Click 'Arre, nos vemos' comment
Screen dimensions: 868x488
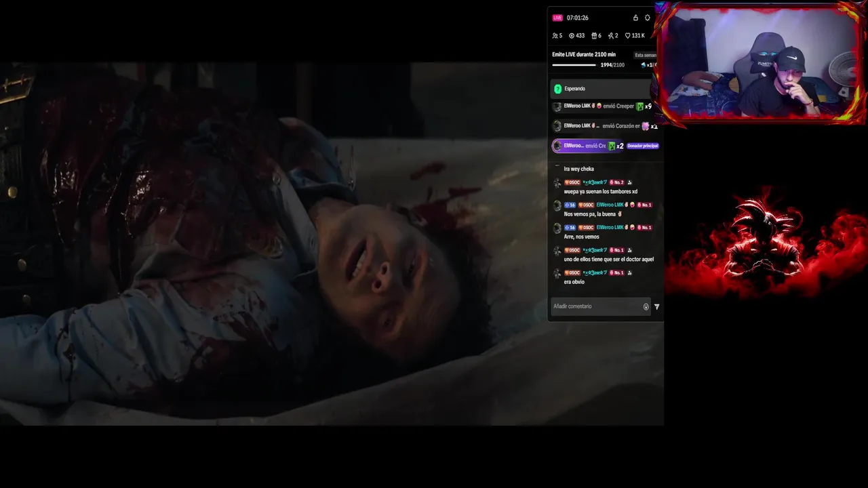pos(582,237)
